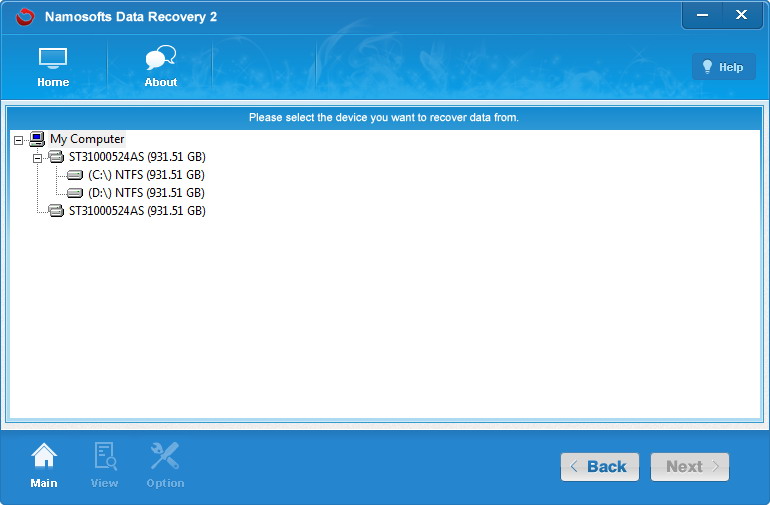Click the D: partition drive icon

point(75,193)
